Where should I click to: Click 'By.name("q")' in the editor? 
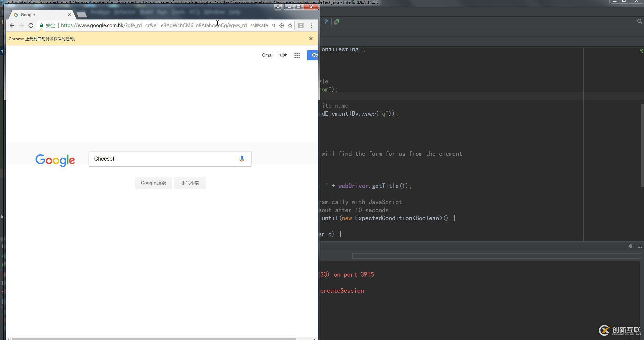click(373, 114)
